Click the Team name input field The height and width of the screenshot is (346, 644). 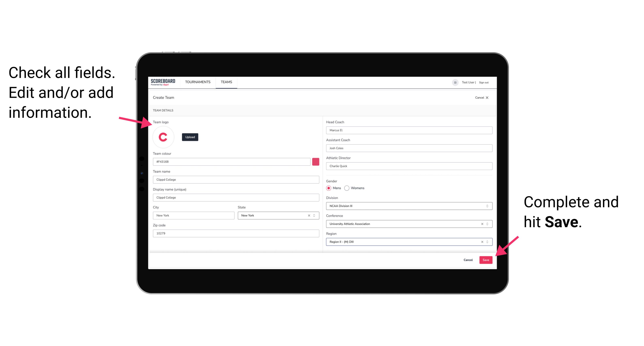click(237, 179)
